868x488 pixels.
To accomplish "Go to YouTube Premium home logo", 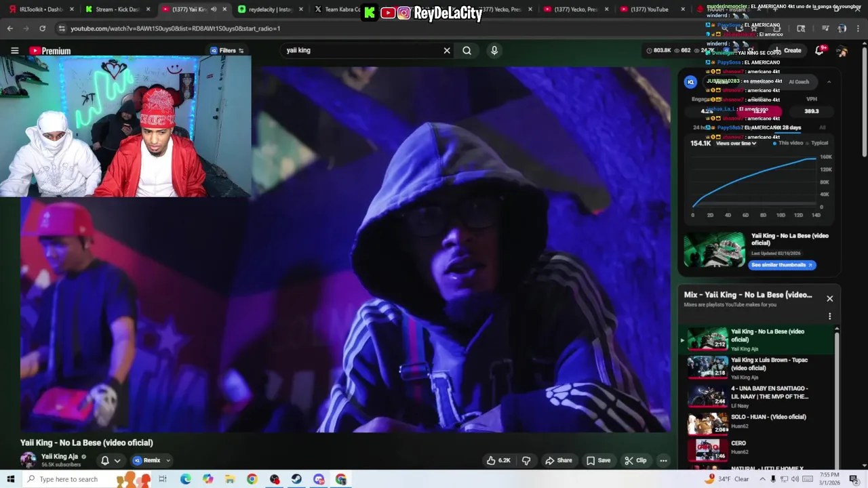I will click(50, 51).
